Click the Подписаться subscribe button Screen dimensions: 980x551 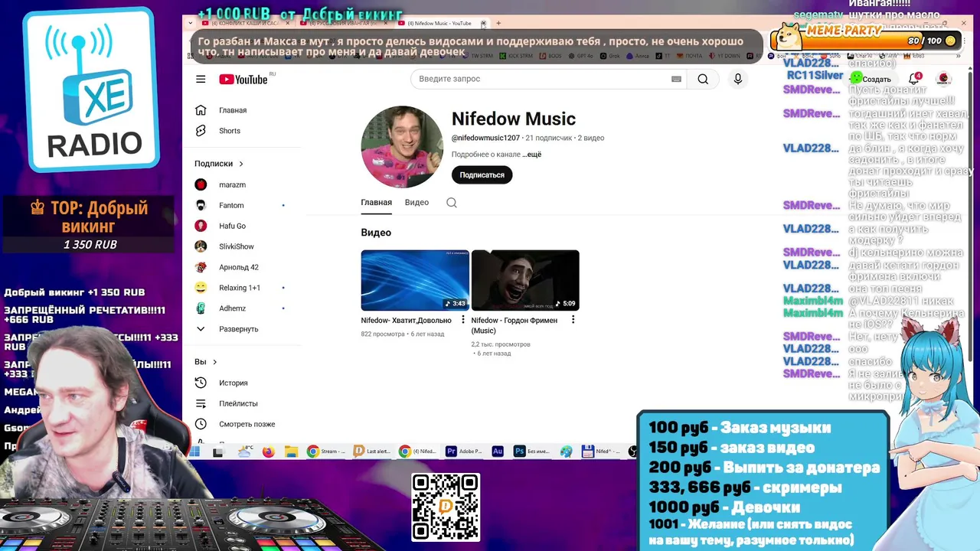pos(482,174)
